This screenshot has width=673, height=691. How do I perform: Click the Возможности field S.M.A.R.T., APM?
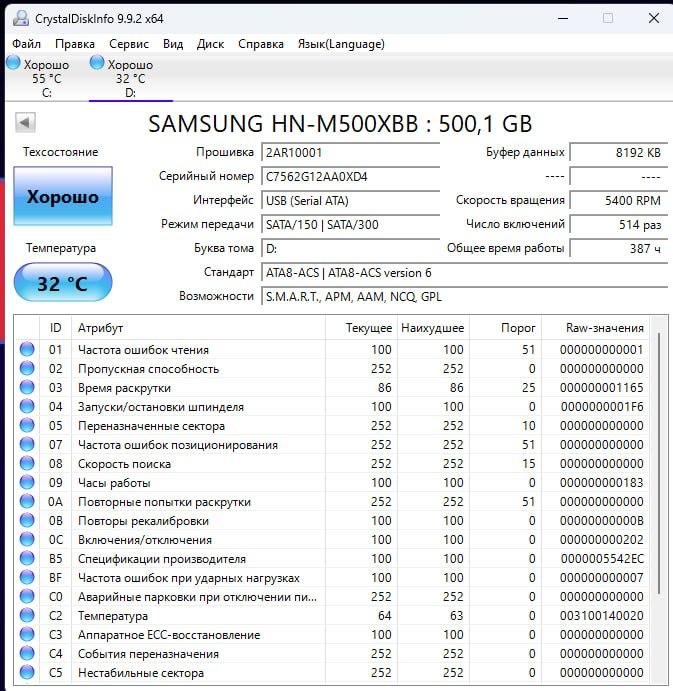coord(465,297)
